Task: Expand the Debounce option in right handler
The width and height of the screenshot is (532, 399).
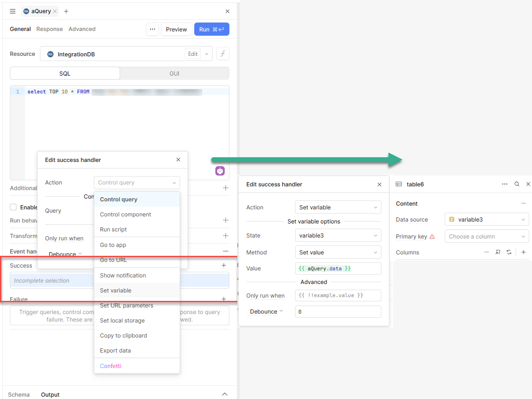Action: 266,311
